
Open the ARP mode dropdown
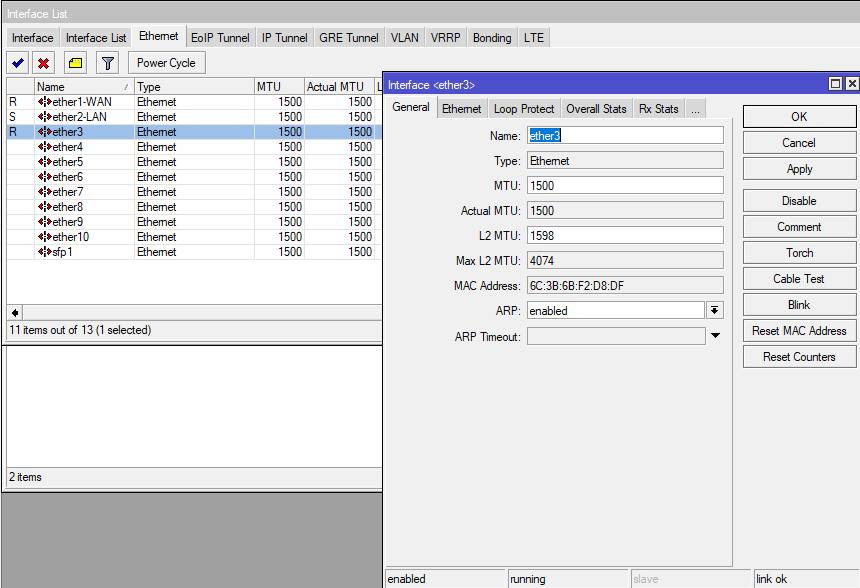tap(715, 310)
